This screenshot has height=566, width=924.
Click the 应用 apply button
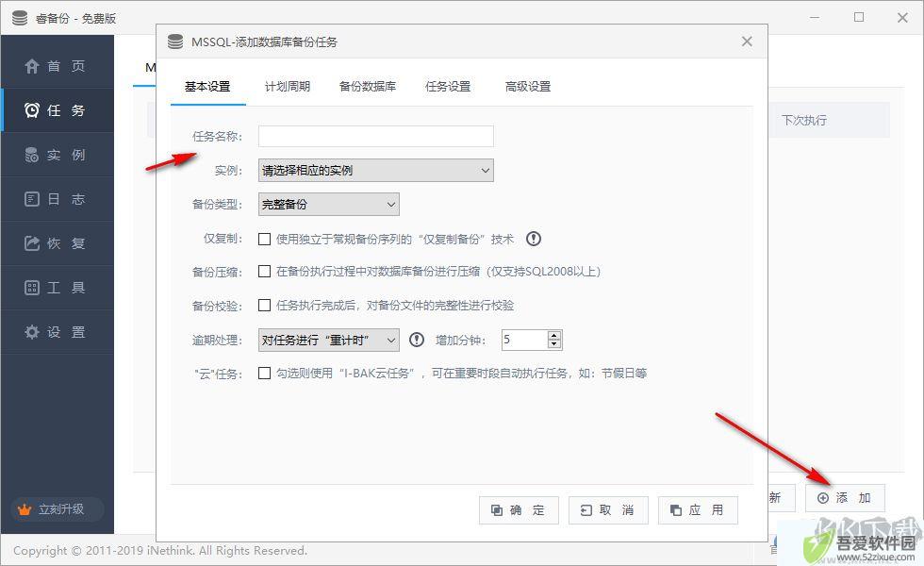coord(698,510)
